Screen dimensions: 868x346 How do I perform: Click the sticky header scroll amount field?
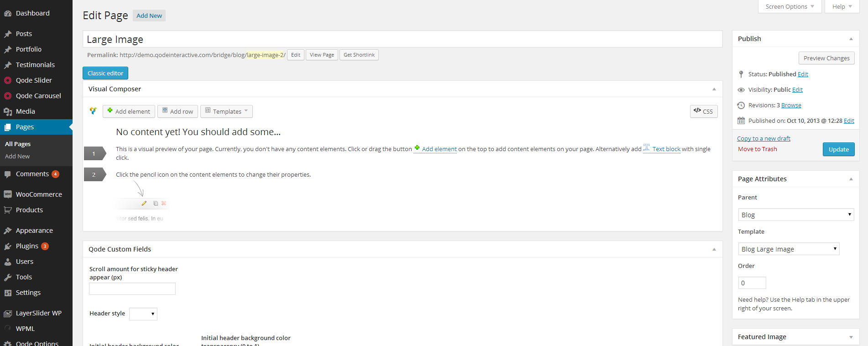click(x=132, y=288)
